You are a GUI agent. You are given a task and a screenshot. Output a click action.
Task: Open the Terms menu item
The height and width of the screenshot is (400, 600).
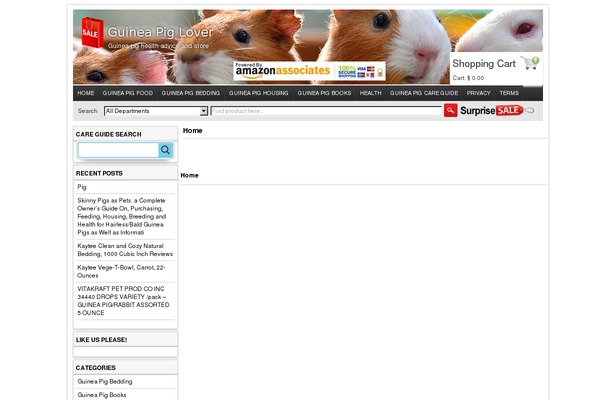point(509,93)
